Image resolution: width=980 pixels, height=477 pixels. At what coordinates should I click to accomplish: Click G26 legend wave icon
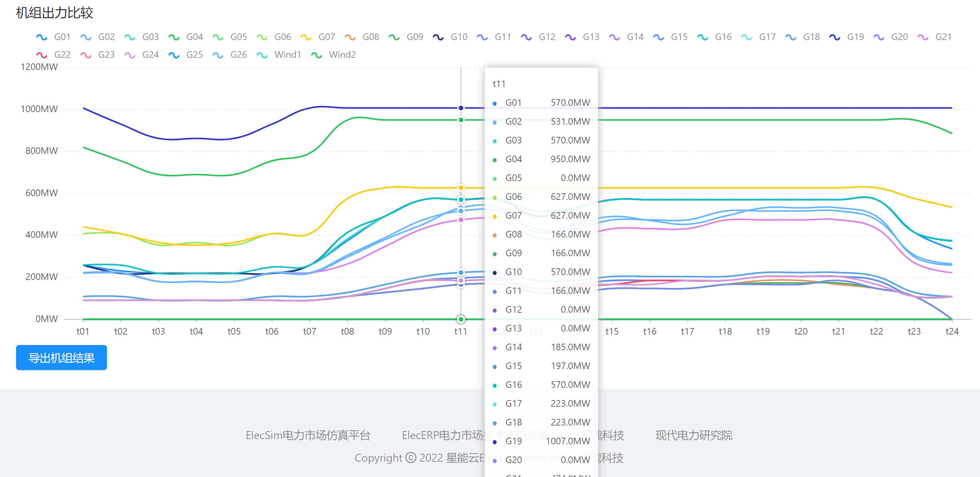click(x=218, y=55)
